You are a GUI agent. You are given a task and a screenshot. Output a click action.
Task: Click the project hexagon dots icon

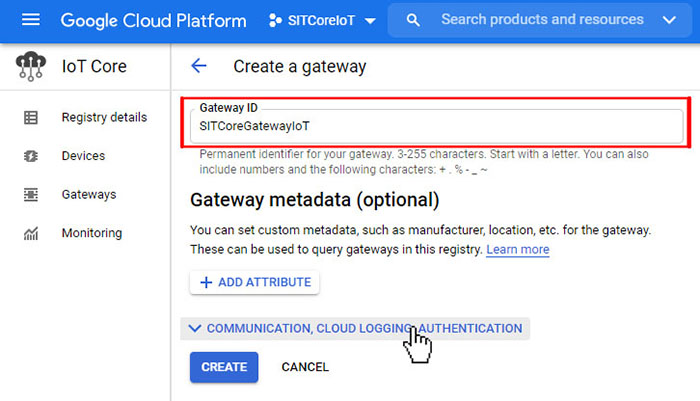(x=275, y=21)
